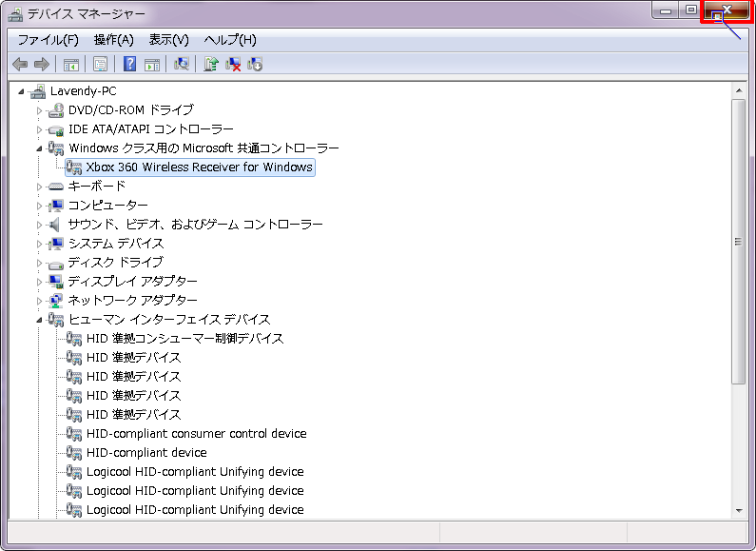Select HID 準拠コンシューマー制御デバイス entry
The height and width of the screenshot is (551, 756).
click(x=185, y=338)
